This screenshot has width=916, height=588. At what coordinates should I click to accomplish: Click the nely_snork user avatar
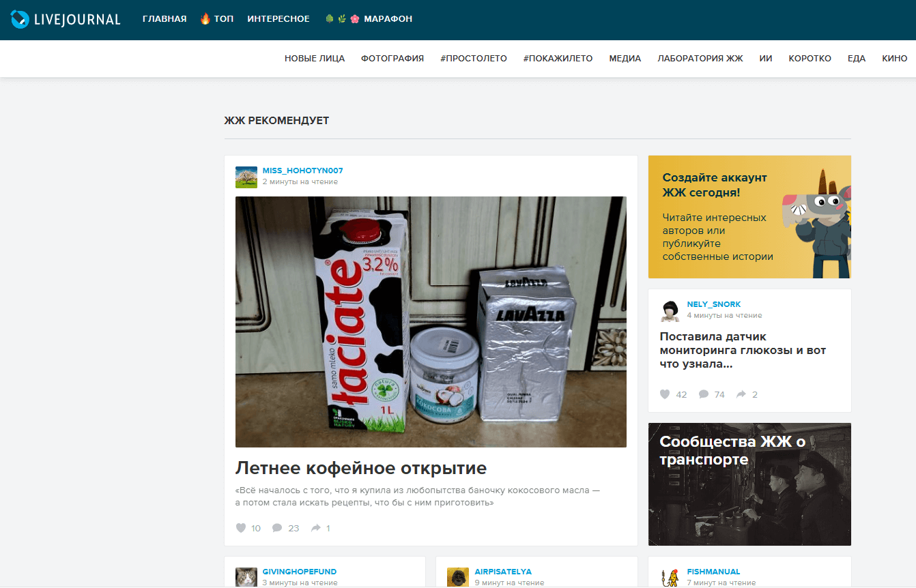(x=671, y=310)
